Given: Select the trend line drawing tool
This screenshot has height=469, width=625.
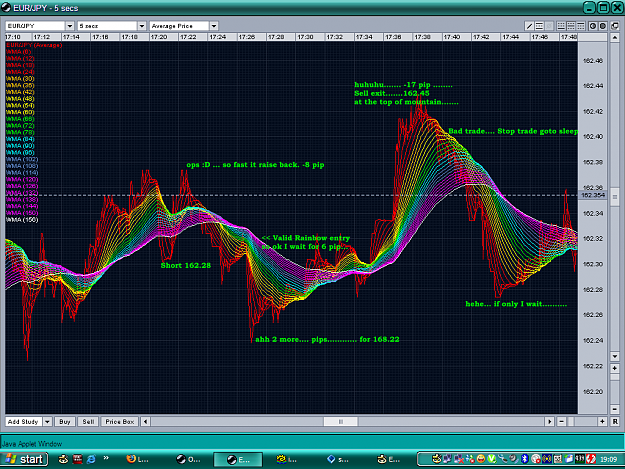Looking at the screenshot, I should coord(529,26).
